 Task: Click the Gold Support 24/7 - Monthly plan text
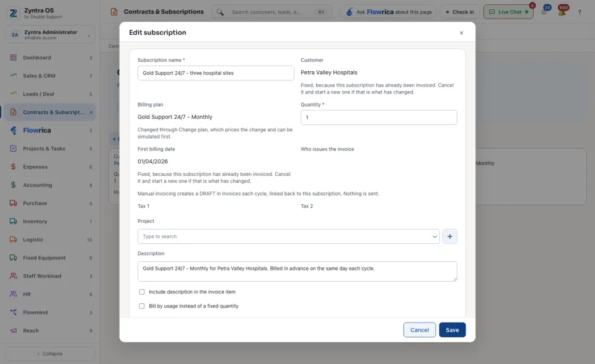(x=175, y=117)
